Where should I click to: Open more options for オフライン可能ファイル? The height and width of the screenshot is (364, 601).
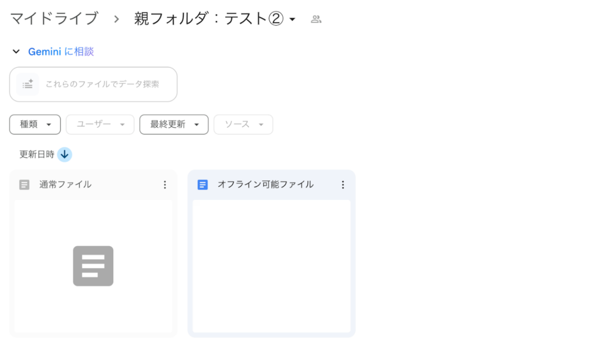(343, 185)
